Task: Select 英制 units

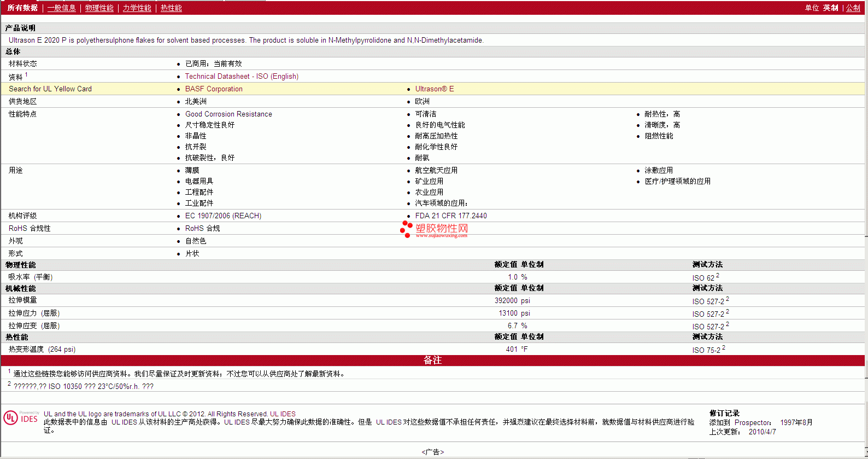Action: point(831,8)
